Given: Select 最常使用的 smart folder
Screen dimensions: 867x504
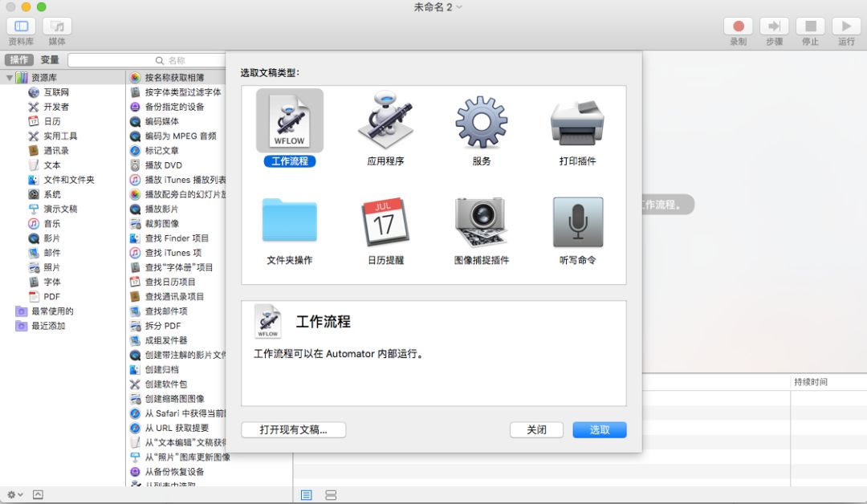Looking at the screenshot, I should (x=52, y=311).
